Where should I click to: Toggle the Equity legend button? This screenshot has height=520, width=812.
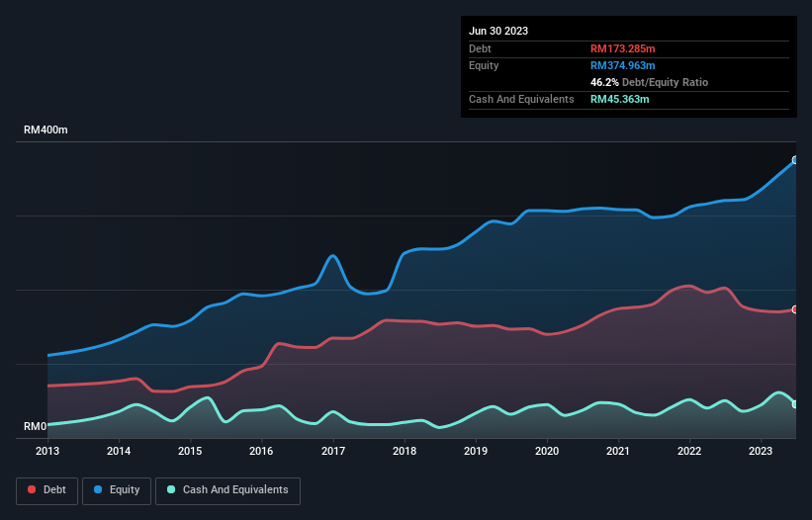tap(117, 490)
